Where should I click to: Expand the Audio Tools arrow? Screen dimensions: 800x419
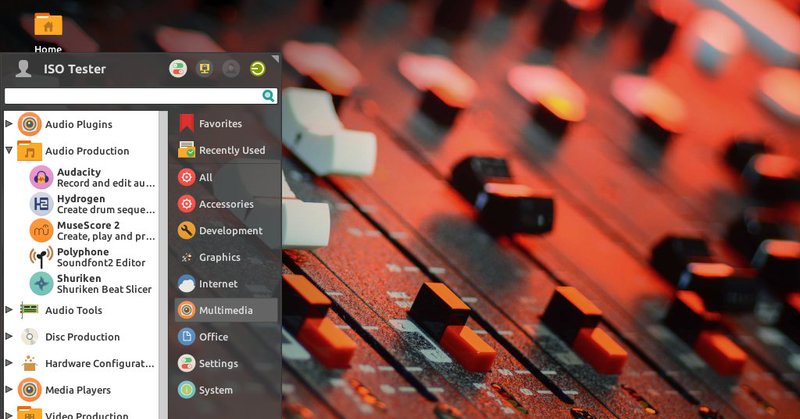point(9,309)
